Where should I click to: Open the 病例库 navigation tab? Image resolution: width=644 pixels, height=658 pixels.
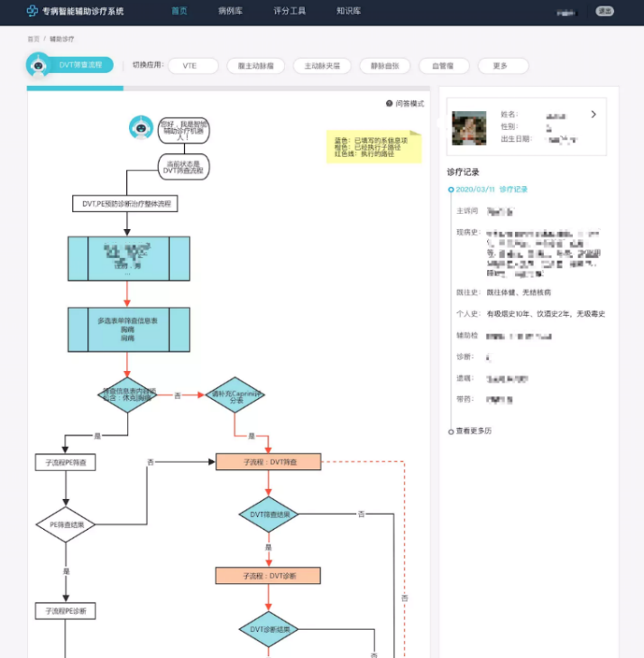(x=230, y=11)
